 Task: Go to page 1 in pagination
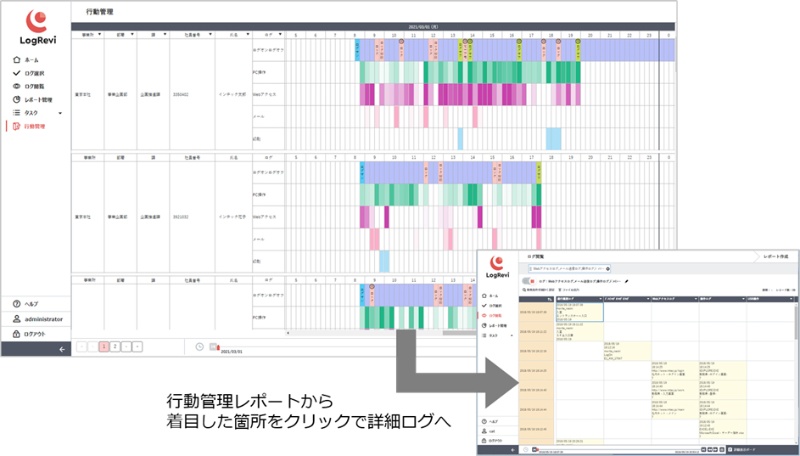pos(104,347)
